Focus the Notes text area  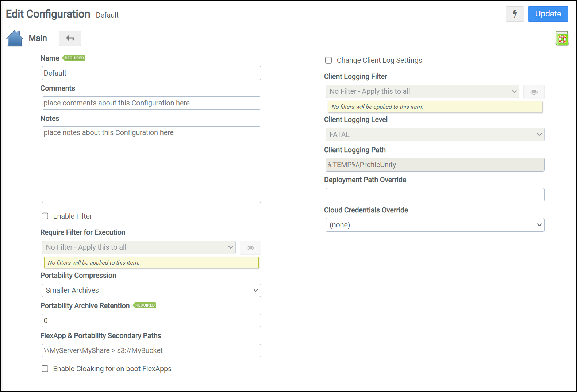coord(151,165)
